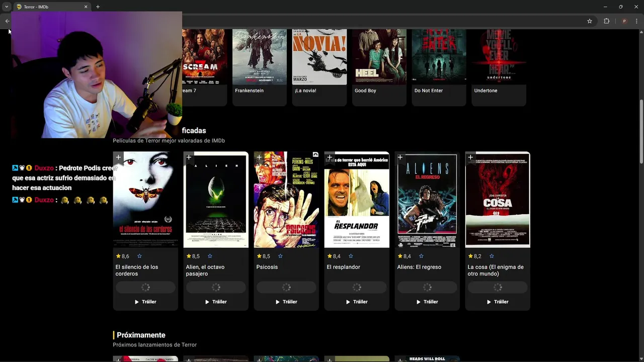Screen dimensions: 644x362
Task: Rate Aliens: El regreso blue star outline
Action: tap(421, 256)
